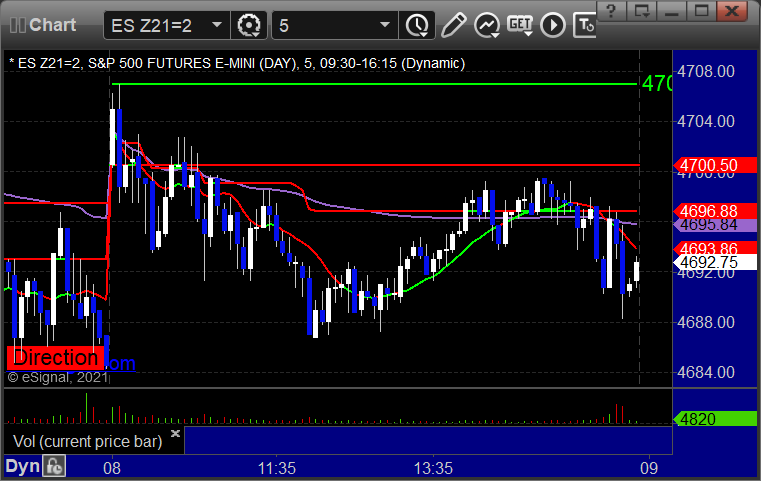Close the Chart window with red X
Viewport: 761px width, 481px height.
(731, 11)
